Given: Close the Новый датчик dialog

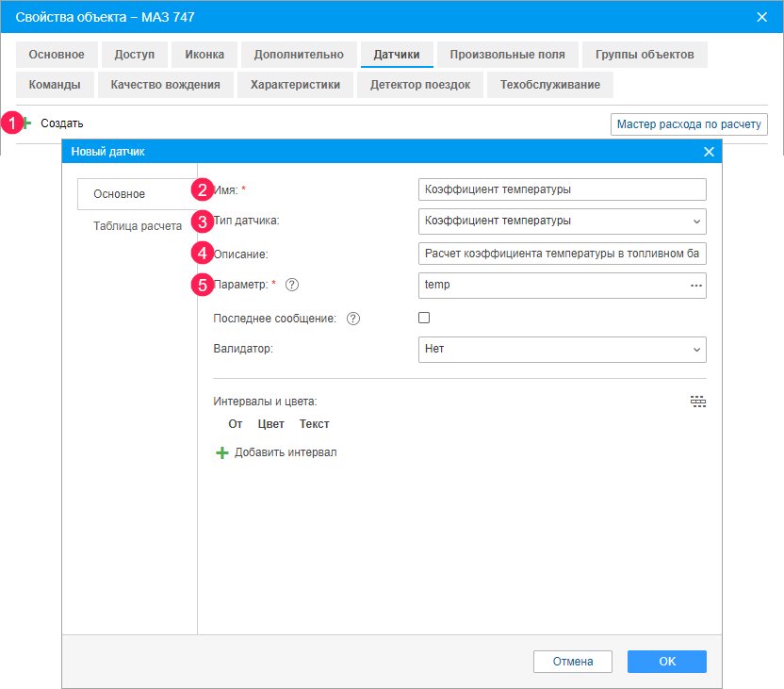Looking at the screenshot, I should pos(710,152).
